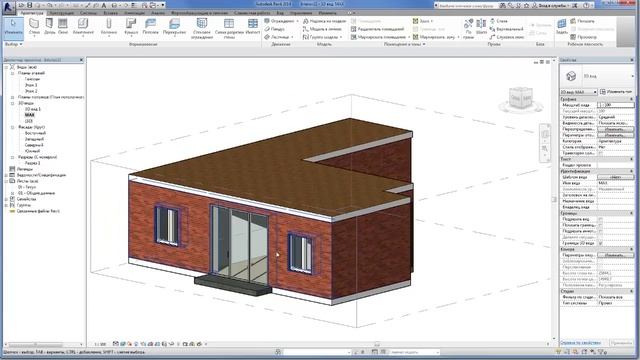Open the quick access toolbar customize arrow
640x360 pixels.
(163, 5)
